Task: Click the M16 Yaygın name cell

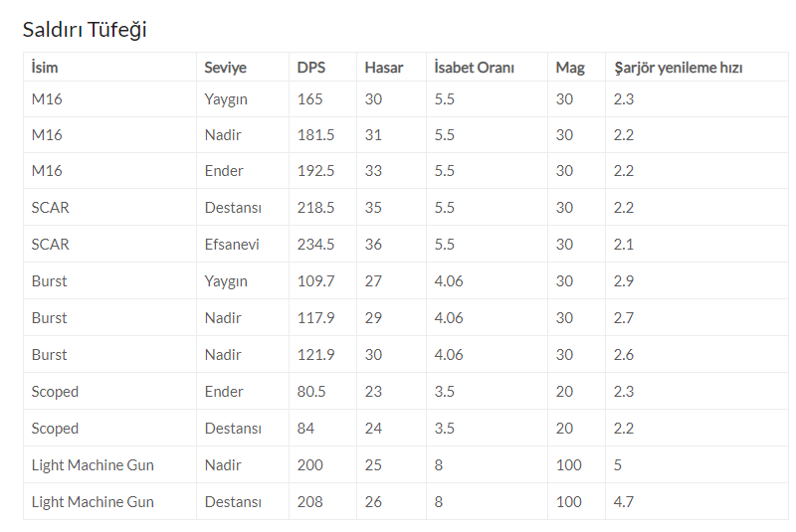Action: click(47, 98)
